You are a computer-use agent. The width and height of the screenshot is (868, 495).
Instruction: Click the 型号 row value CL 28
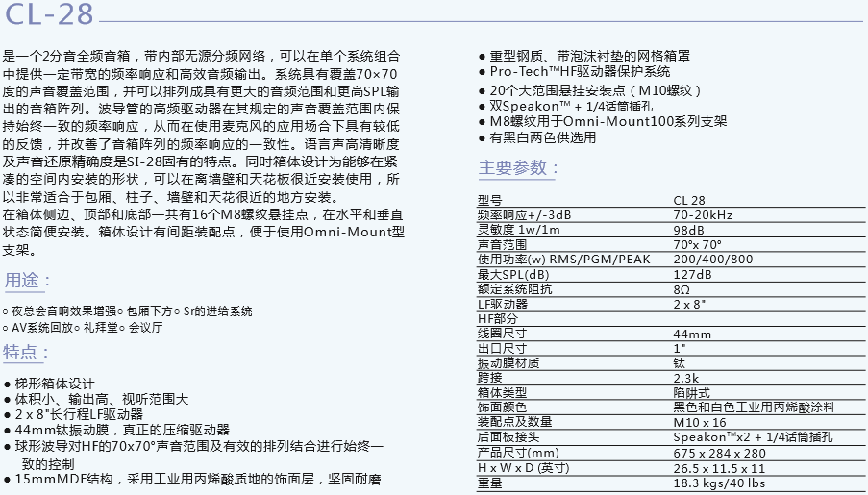pos(689,201)
